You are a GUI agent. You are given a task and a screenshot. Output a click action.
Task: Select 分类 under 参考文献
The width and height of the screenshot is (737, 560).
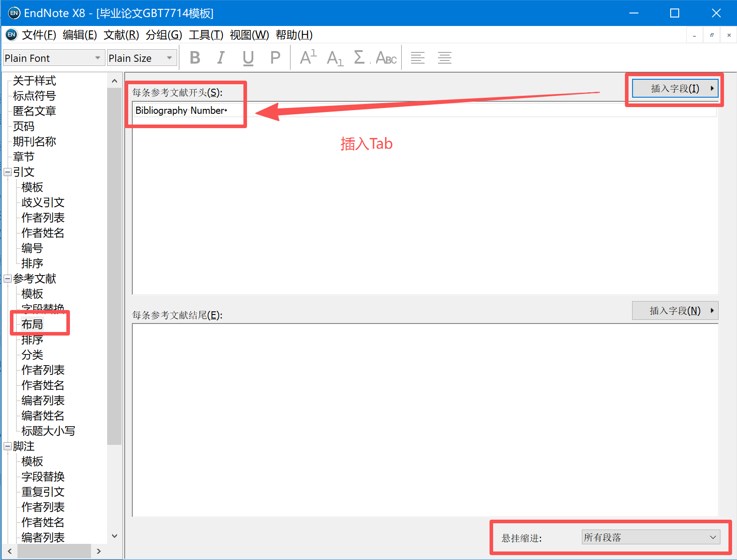pos(32,355)
